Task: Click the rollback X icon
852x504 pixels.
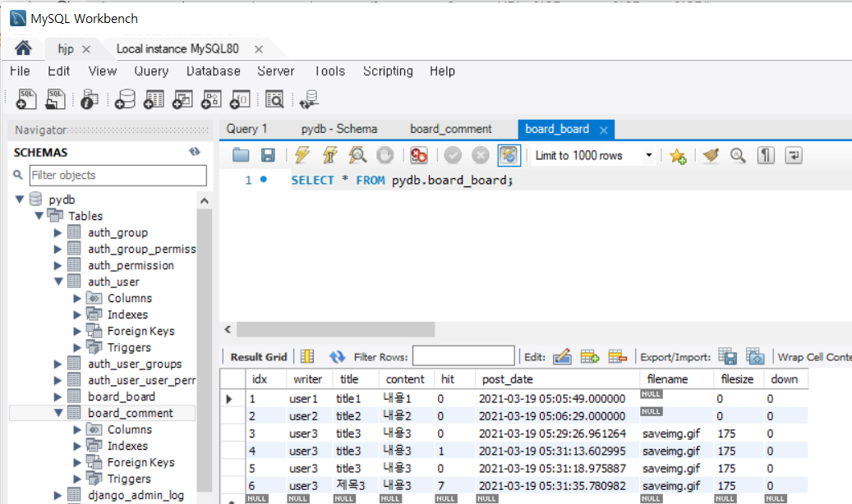Action: click(481, 155)
